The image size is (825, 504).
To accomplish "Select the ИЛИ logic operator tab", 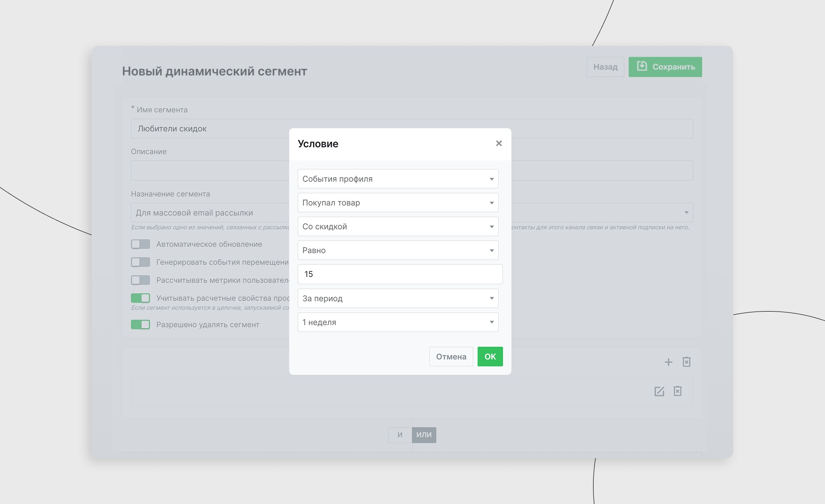I will coord(424,435).
